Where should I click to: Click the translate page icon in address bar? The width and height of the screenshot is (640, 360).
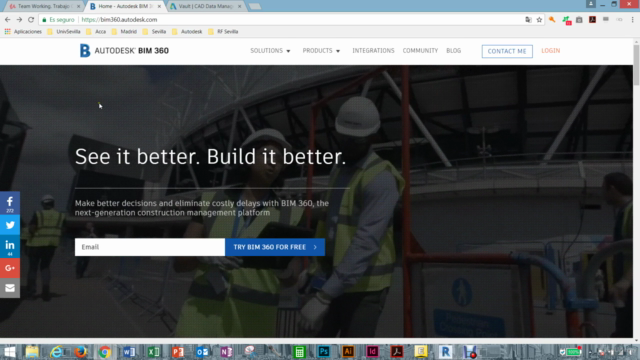pos(529,20)
